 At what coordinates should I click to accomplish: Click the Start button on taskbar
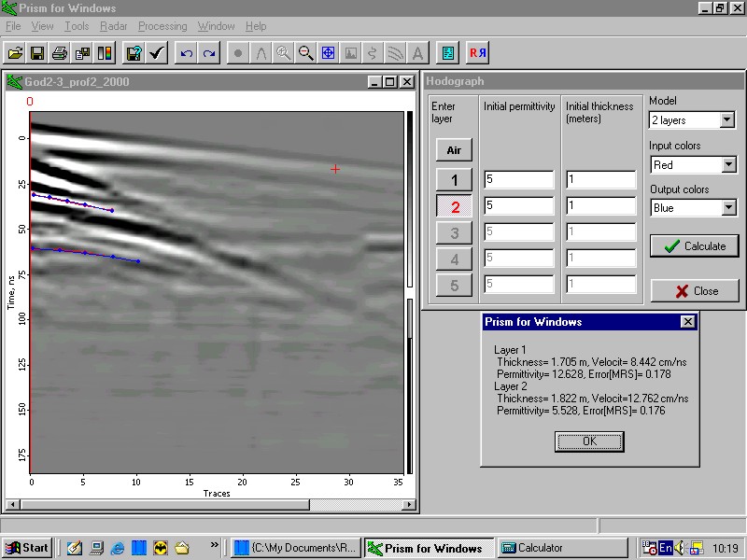[x=28, y=548]
